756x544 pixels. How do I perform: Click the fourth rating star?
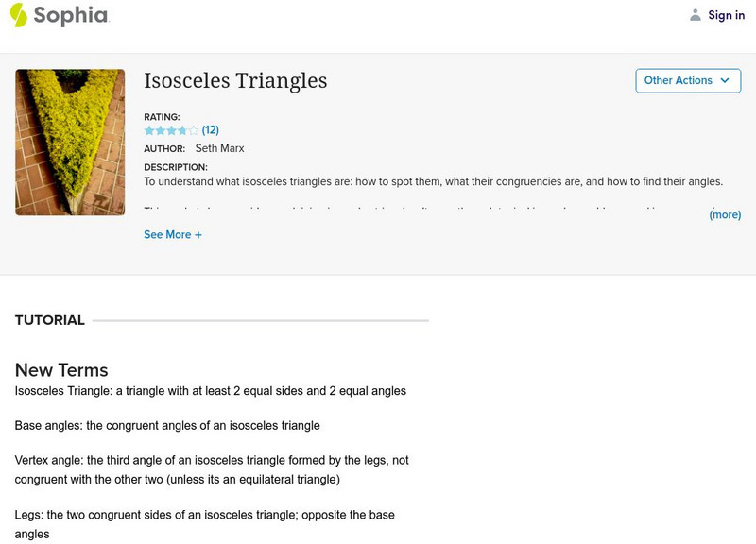click(181, 128)
